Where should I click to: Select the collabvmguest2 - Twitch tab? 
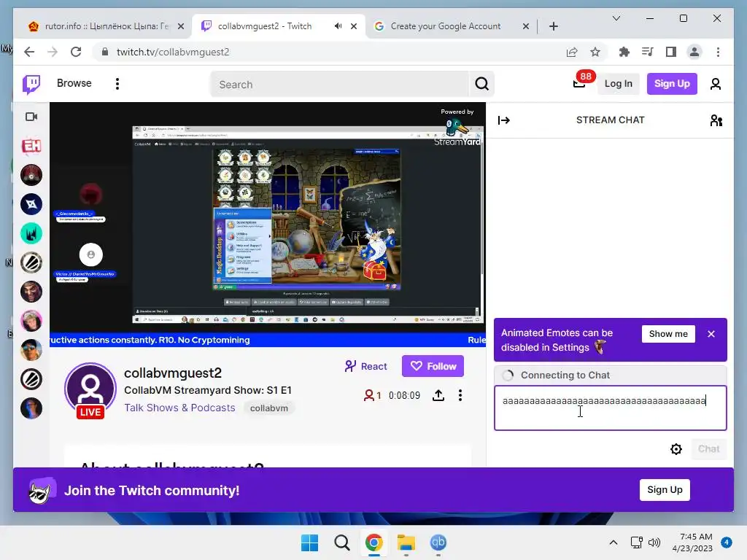265,26
